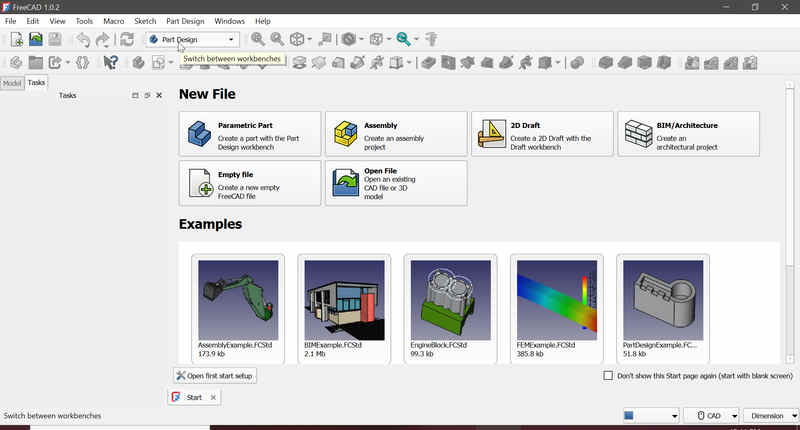Screen dimensions: 800x430
Task: Click the Create part icon
Action: 16,63
